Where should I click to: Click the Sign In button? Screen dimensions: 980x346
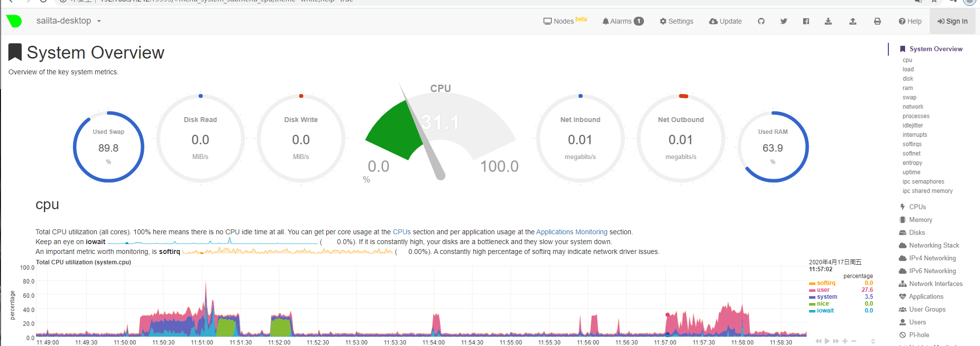tap(952, 21)
